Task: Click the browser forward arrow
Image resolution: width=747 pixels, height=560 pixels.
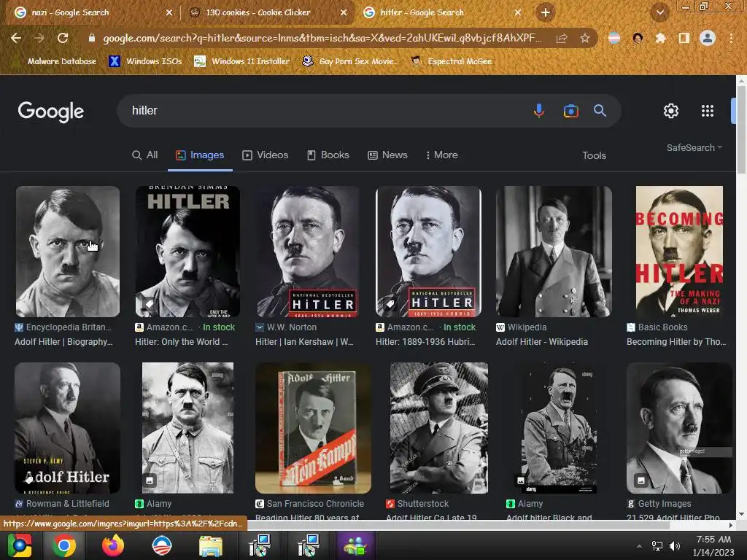Action: 39,38
